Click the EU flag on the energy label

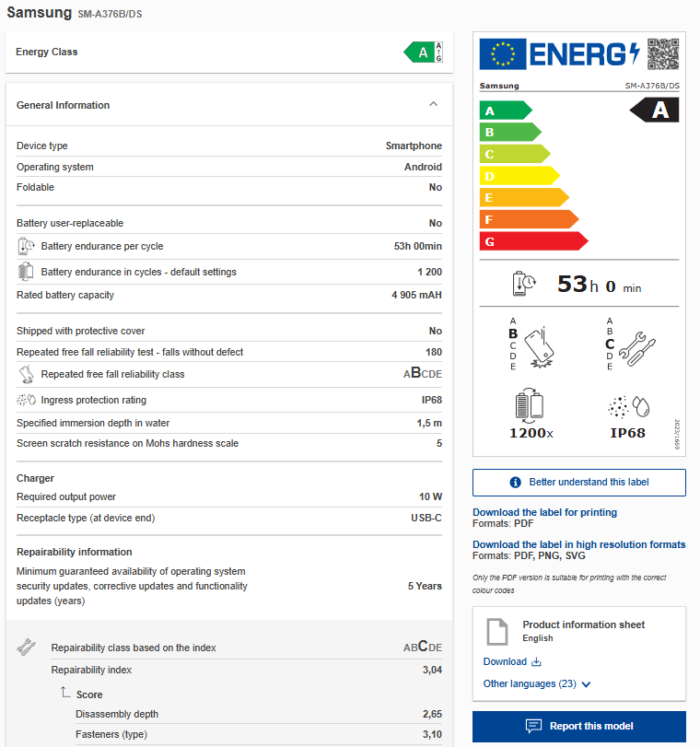coord(503,53)
